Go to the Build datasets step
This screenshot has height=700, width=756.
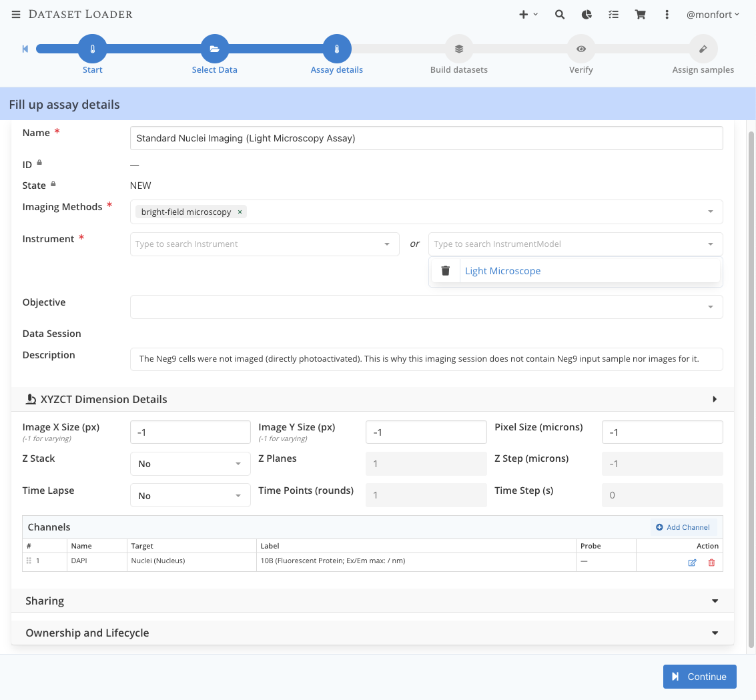[459, 49]
